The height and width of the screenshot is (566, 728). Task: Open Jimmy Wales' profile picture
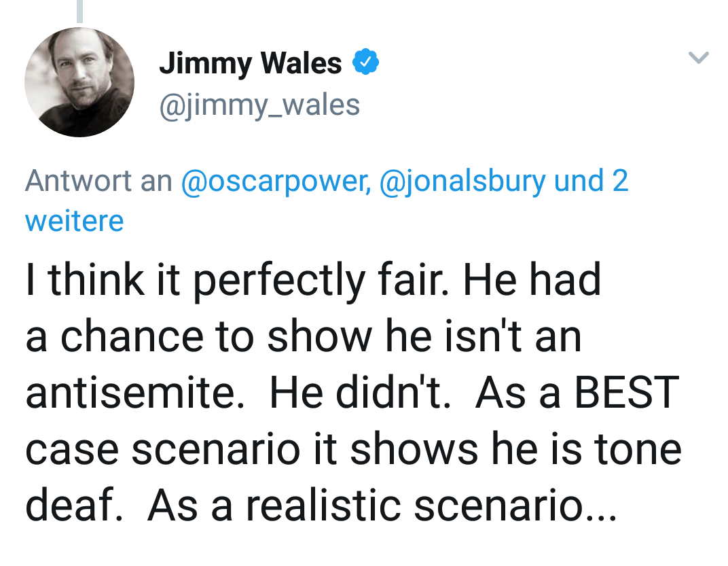pos(79,82)
